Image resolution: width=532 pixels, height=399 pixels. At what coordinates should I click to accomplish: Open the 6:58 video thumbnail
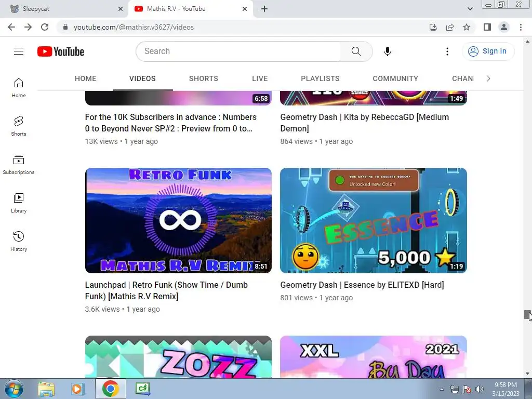[179, 98]
